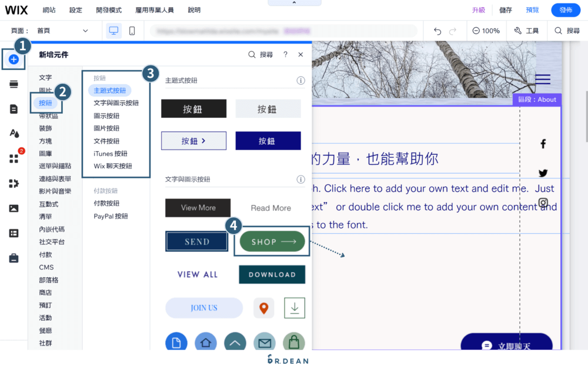Collapse the top panel using the chevron button
This screenshot has height=368, width=588.
coord(294,2)
